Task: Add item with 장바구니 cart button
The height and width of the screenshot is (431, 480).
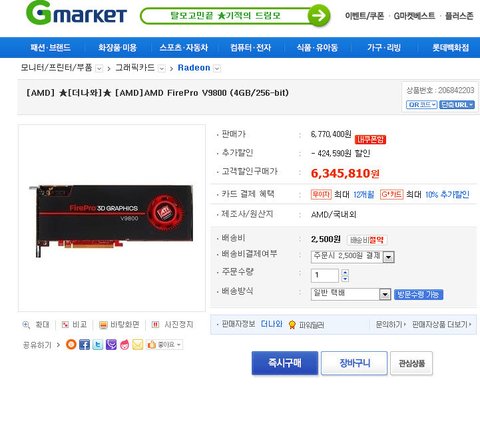Action: tap(354, 363)
